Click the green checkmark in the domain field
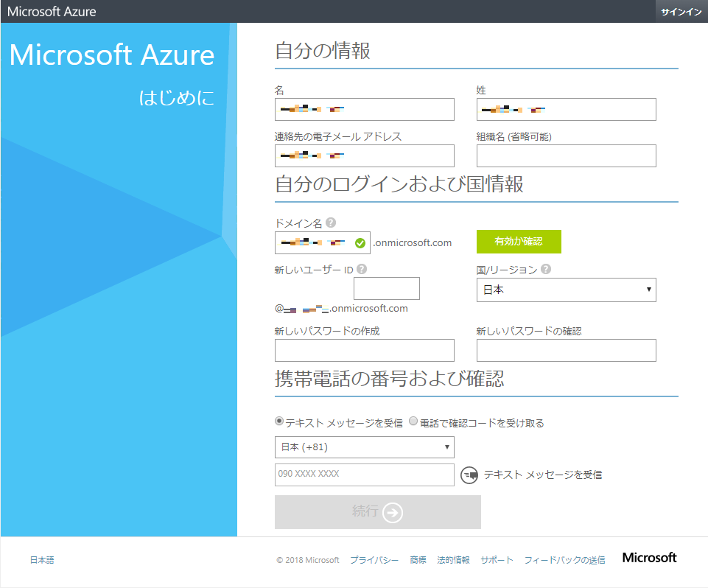Screen dimensions: 708x588 pyautogui.click(x=360, y=243)
